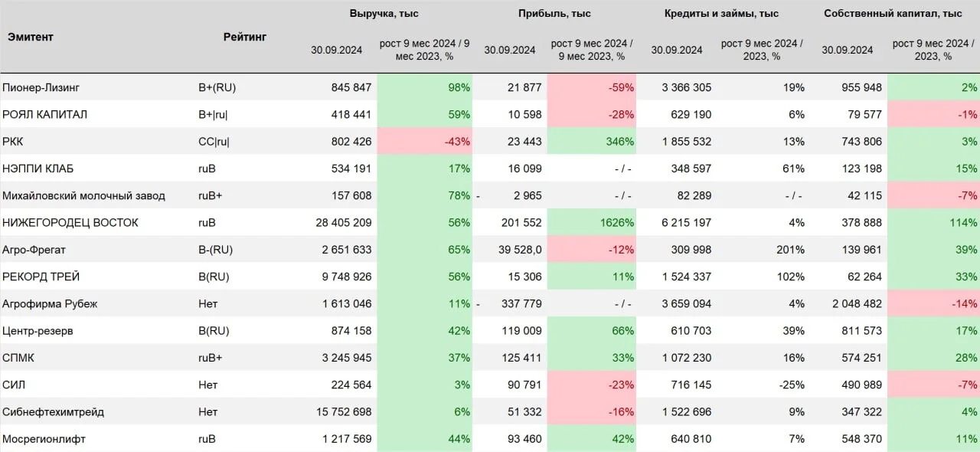980x452 pixels.
Task: Select profit value 39 528,0
Action: pyautogui.click(x=519, y=250)
